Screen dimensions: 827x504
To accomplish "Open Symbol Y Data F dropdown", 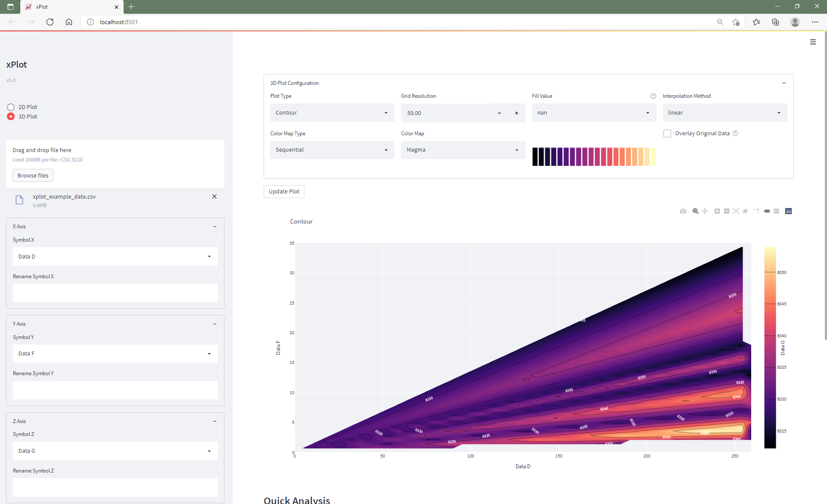I will 115,353.
